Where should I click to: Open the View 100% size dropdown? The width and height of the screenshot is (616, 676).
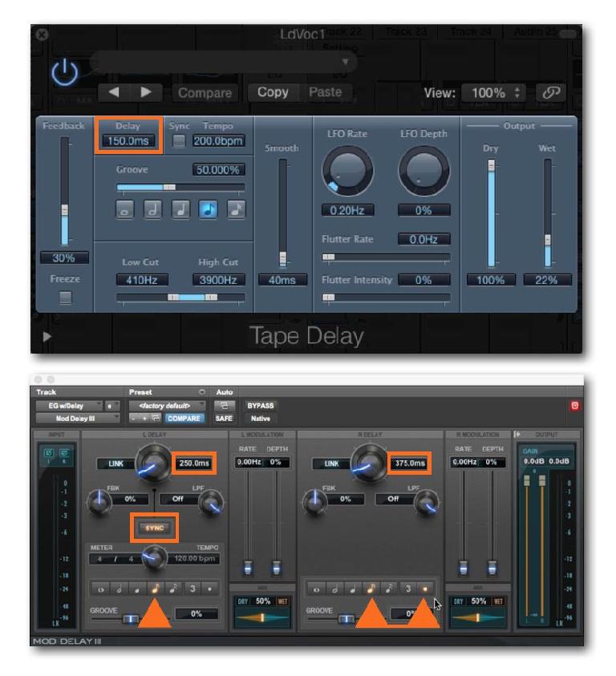click(493, 93)
